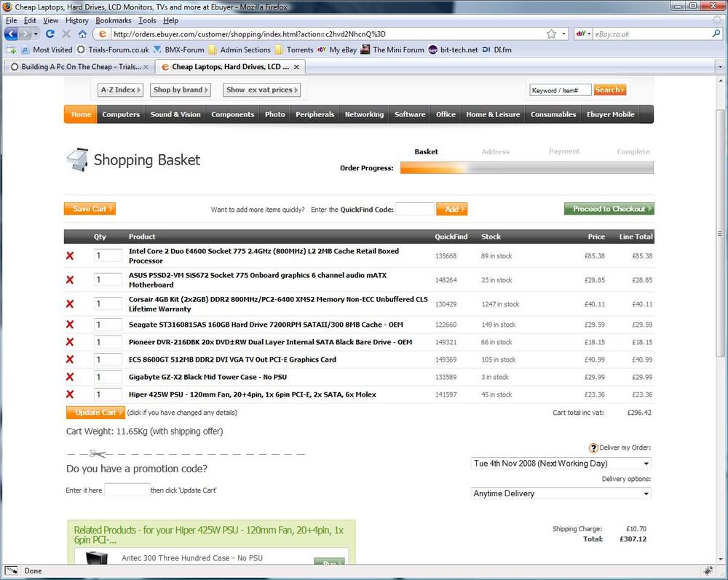Open the Trials-Forum.co.uk bookmark
The width and height of the screenshot is (728, 580).
[113, 49]
